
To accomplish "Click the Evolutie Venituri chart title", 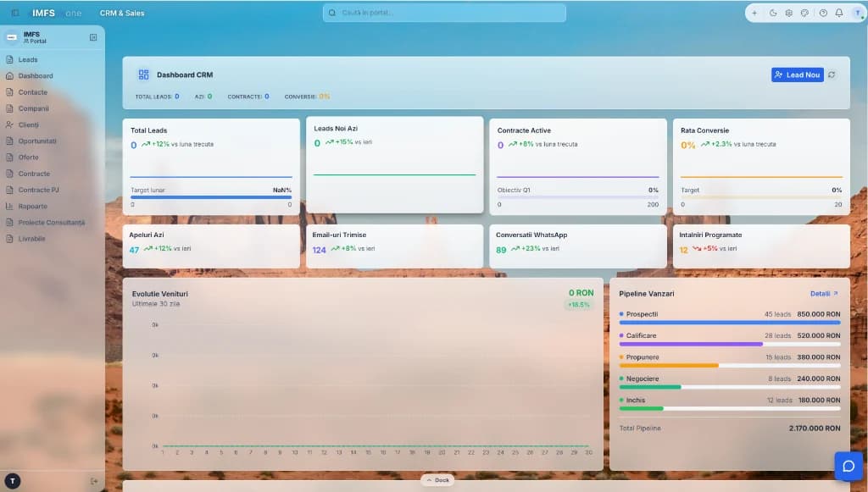I will coord(160,294).
